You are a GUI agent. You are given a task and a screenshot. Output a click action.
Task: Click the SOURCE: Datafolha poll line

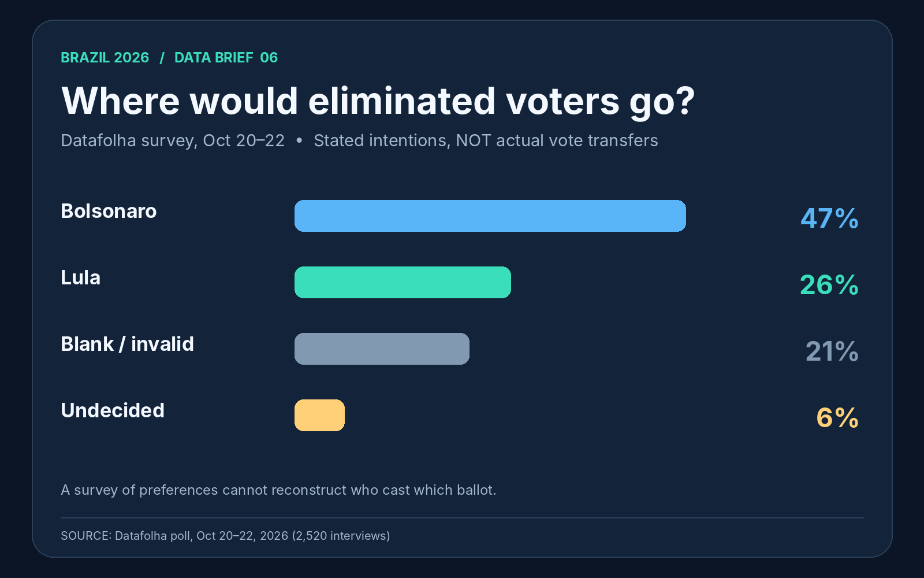click(x=225, y=536)
